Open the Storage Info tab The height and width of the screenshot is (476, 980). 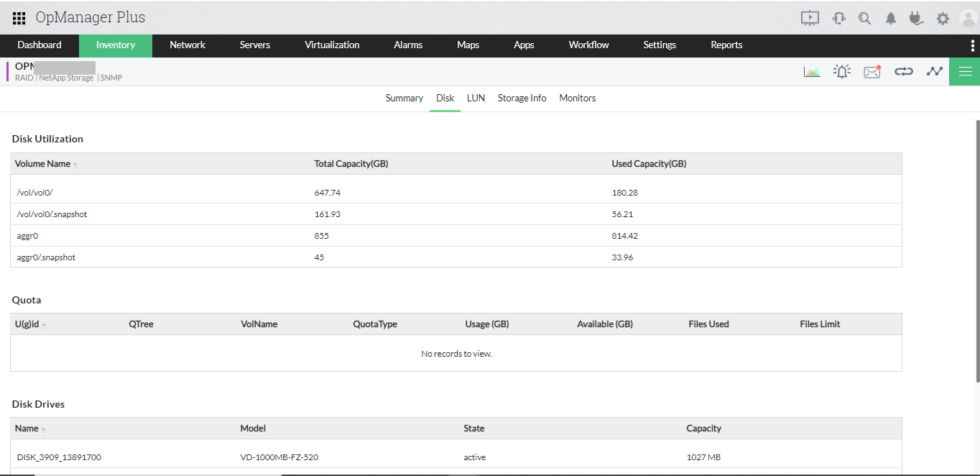pos(522,98)
